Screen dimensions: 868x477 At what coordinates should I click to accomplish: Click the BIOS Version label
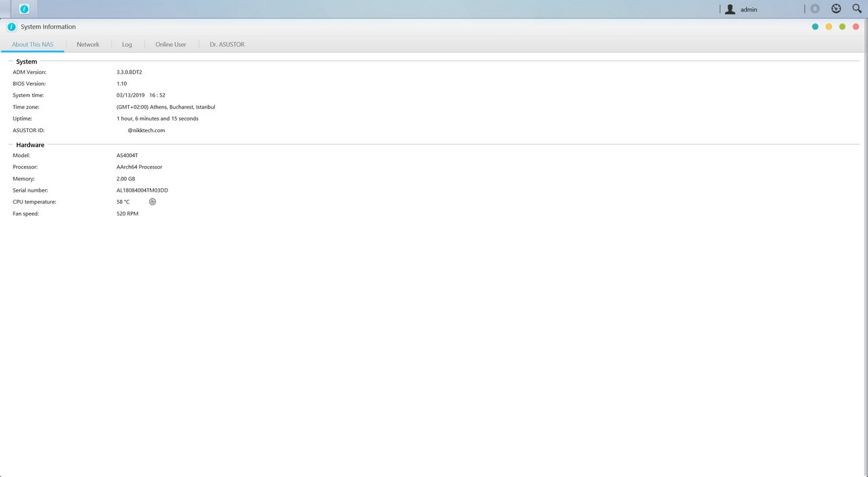click(x=29, y=84)
